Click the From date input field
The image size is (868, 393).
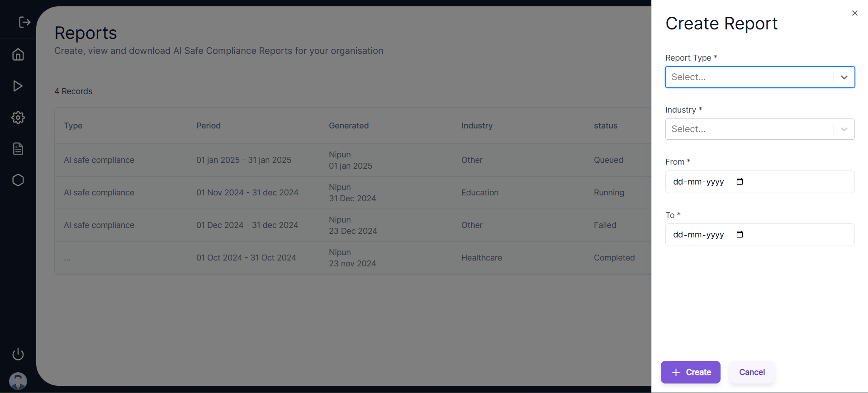pos(698,182)
